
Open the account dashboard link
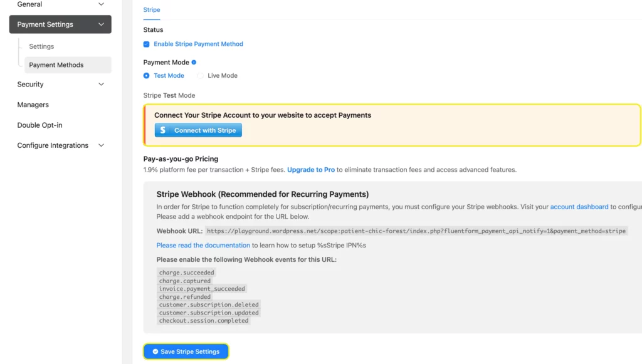pos(579,207)
